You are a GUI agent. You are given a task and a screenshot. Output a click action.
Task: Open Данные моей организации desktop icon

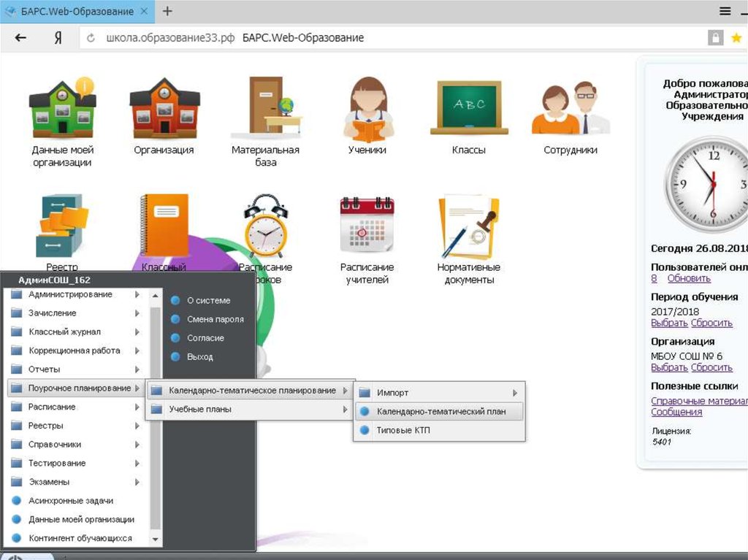click(62, 109)
